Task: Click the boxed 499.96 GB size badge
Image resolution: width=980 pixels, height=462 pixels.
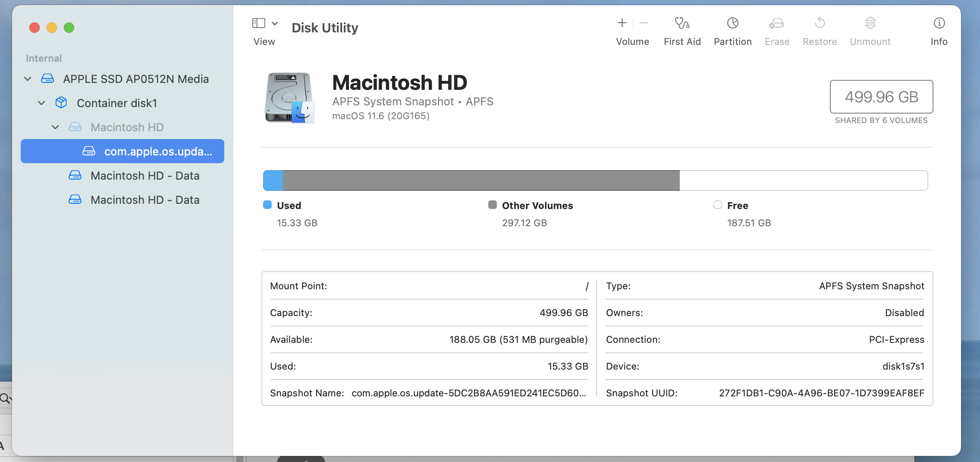Action: [881, 97]
